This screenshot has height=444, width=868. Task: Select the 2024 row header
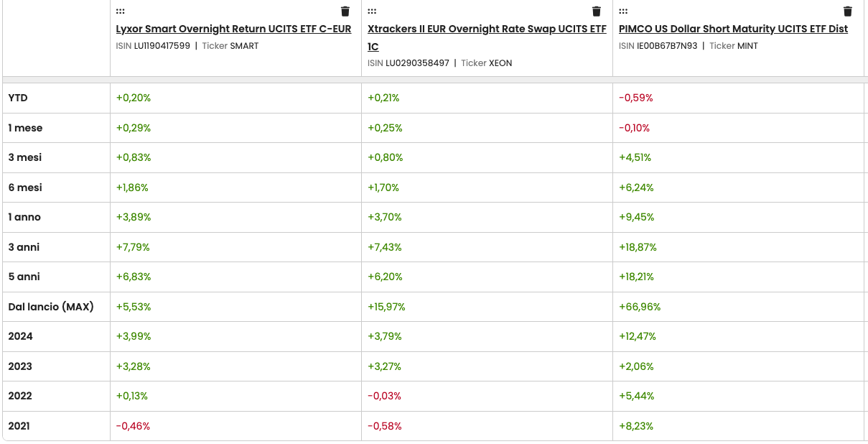pos(19,336)
